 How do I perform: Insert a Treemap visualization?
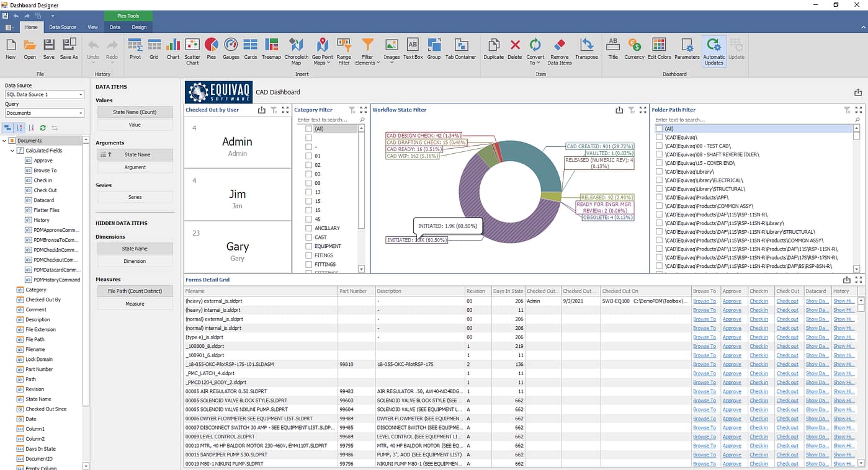coord(271,48)
